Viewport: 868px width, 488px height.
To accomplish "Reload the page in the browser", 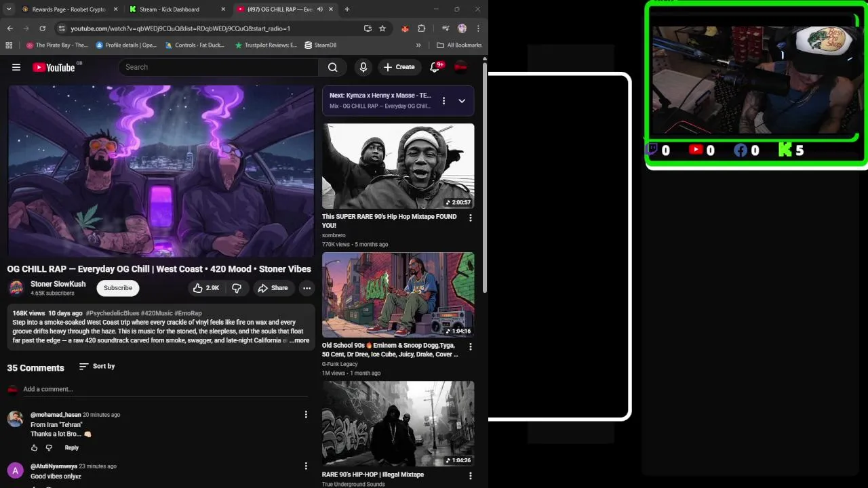I will click(x=42, y=28).
